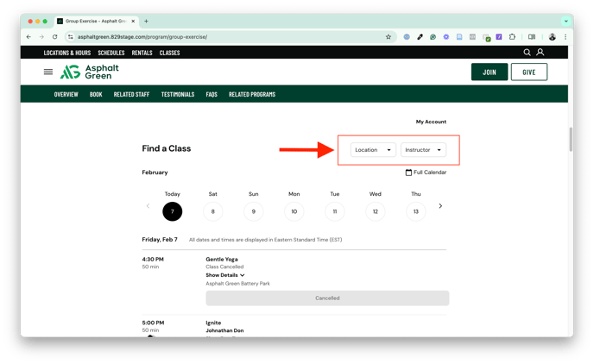
Task: Click the blue eye extension icon
Action: pos(407,37)
